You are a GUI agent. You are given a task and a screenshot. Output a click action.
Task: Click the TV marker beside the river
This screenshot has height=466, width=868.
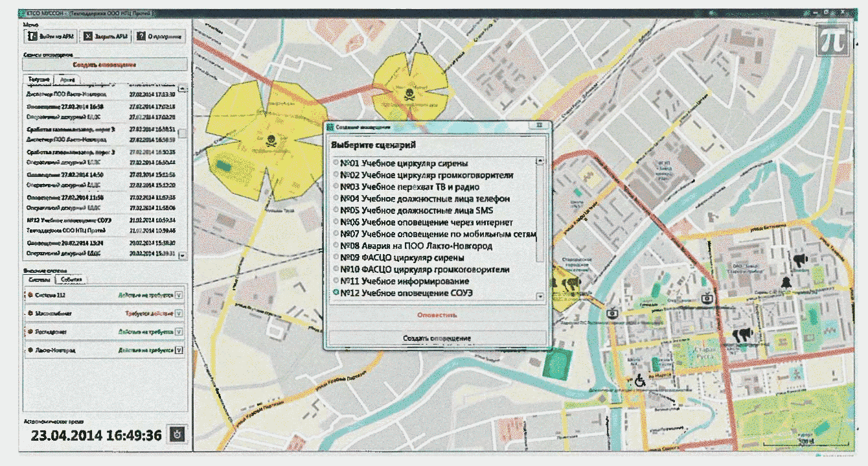[612, 313]
